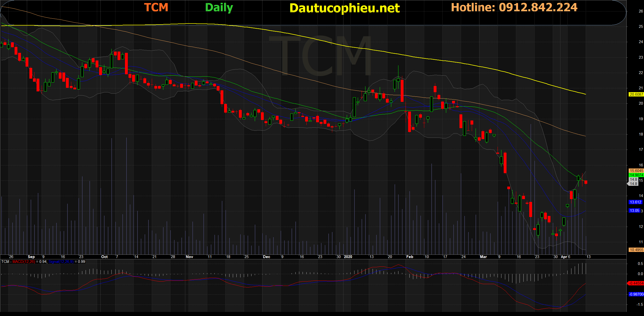Viewport: 644px width, 316px height.
Task: Click the orange 15.6045 price tag
Action: coord(636,171)
